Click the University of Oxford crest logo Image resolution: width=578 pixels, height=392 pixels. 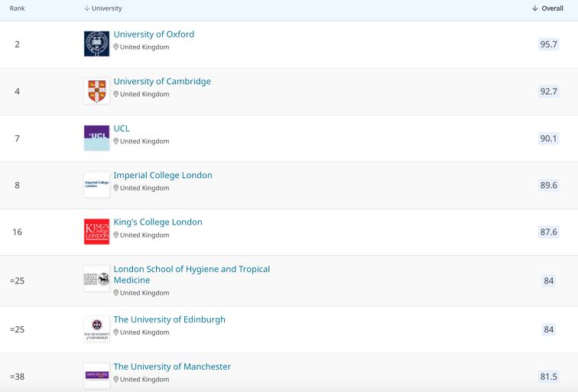pyautogui.click(x=96, y=44)
